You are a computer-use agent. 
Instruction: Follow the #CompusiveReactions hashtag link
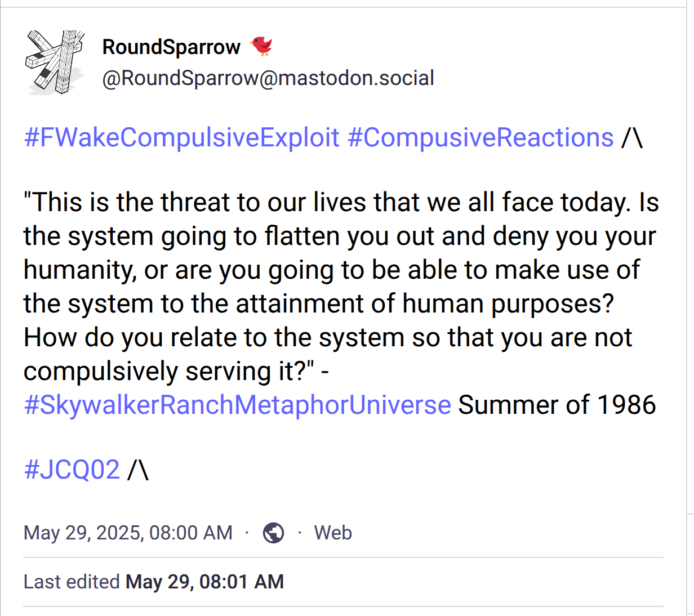coord(481,137)
